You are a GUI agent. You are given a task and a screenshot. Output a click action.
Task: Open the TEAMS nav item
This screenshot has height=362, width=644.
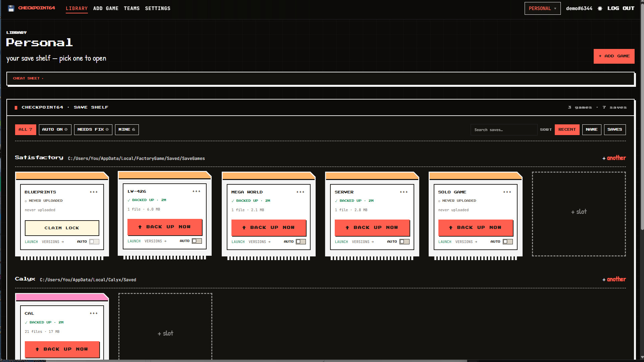[x=131, y=8]
